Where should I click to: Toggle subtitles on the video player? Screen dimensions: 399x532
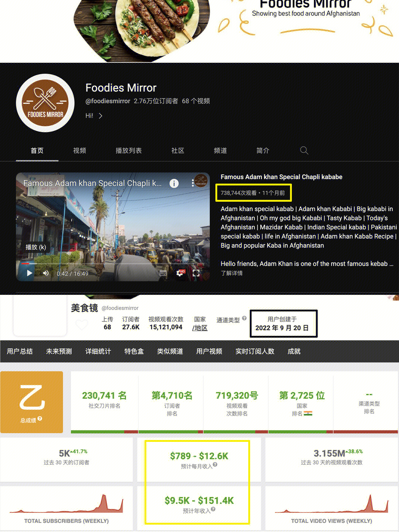(x=163, y=273)
